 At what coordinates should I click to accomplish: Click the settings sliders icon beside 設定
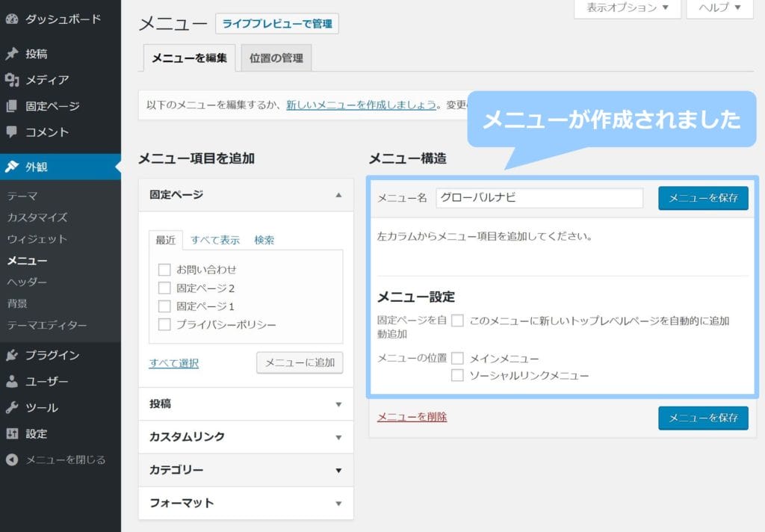tap(12, 433)
